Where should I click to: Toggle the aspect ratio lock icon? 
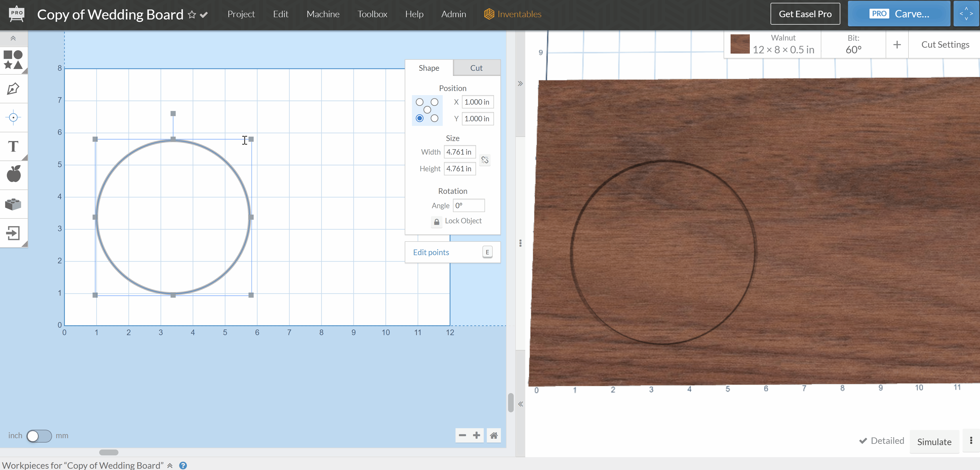(x=484, y=160)
